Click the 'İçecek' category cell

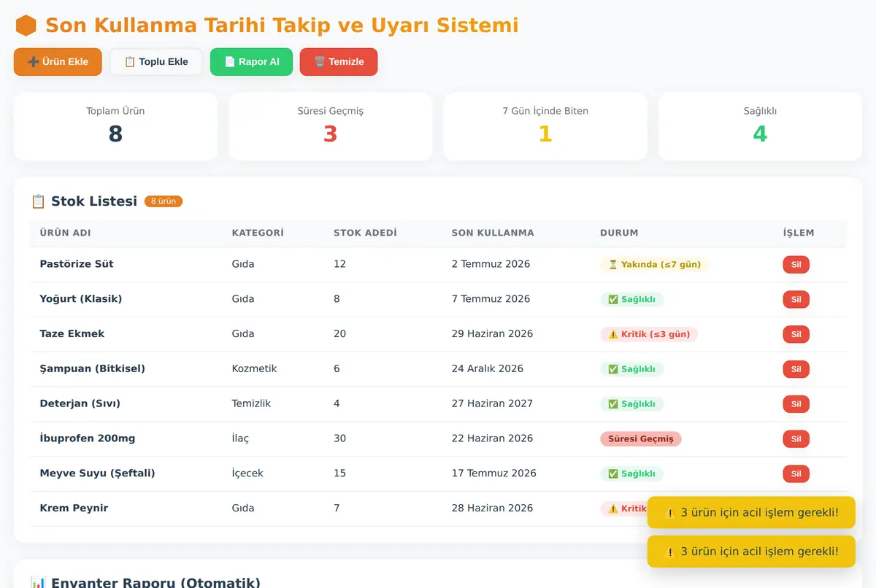[x=247, y=473]
